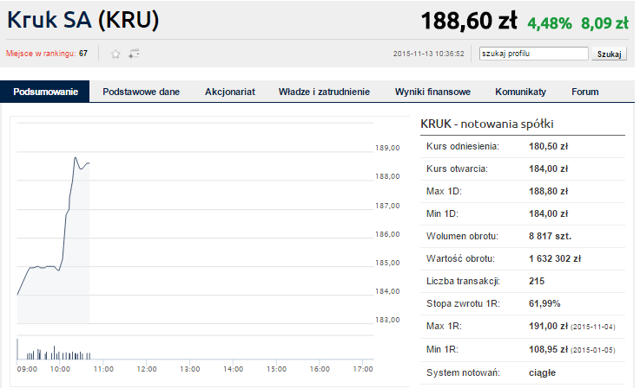The image size is (640, 388).
Task: Click the 10:00 time axis label
Action: pyautogui.click(x=60, y=369)
